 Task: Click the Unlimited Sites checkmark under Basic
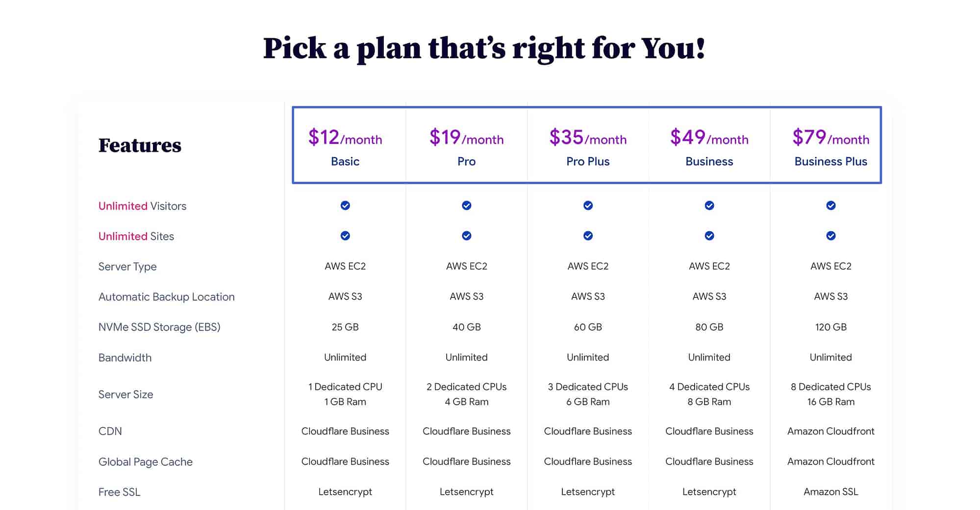[345, 236]
